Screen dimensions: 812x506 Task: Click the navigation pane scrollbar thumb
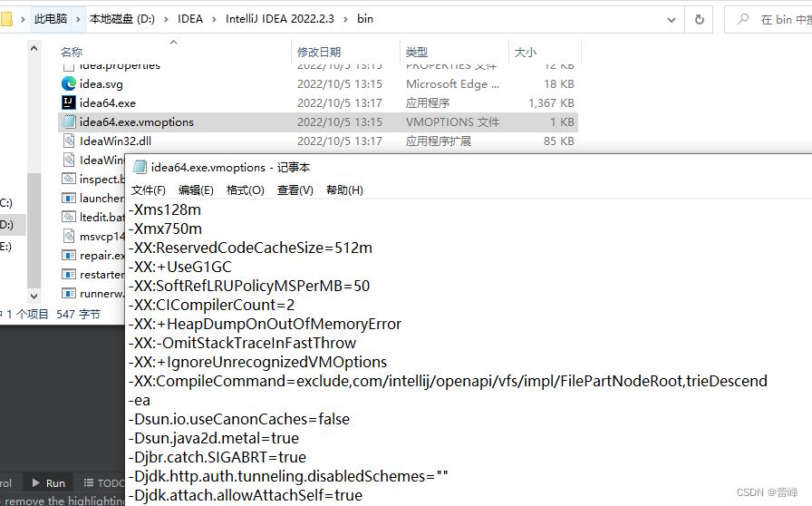coord(34,229)
